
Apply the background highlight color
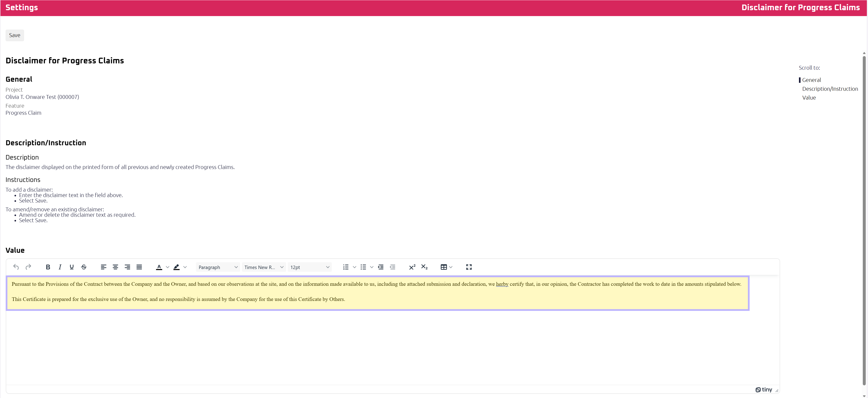177,267
